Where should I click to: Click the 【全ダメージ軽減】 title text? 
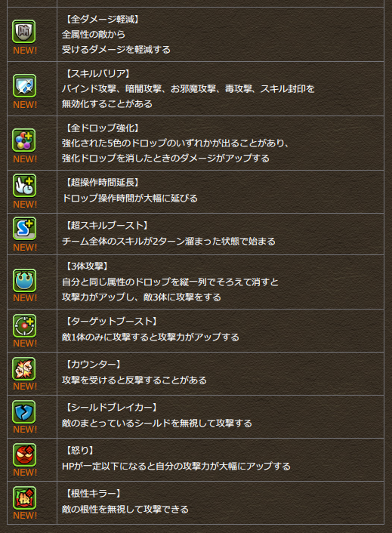point(102,20)
